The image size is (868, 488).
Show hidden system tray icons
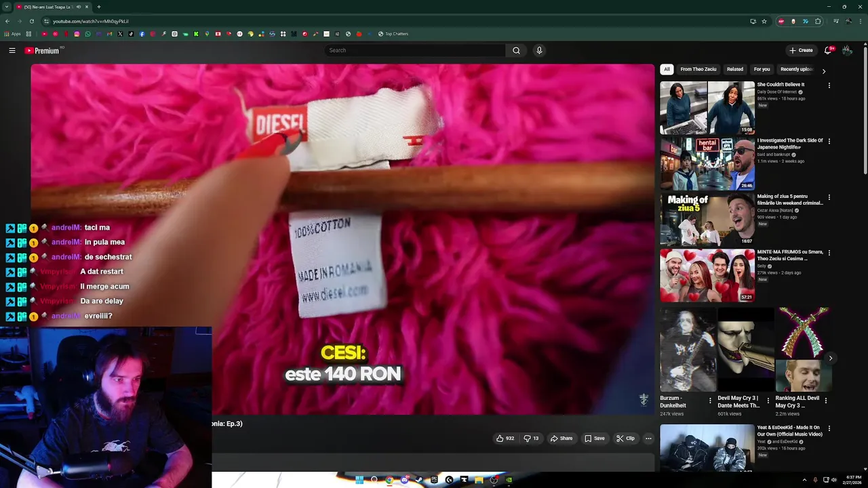(805, 480)
